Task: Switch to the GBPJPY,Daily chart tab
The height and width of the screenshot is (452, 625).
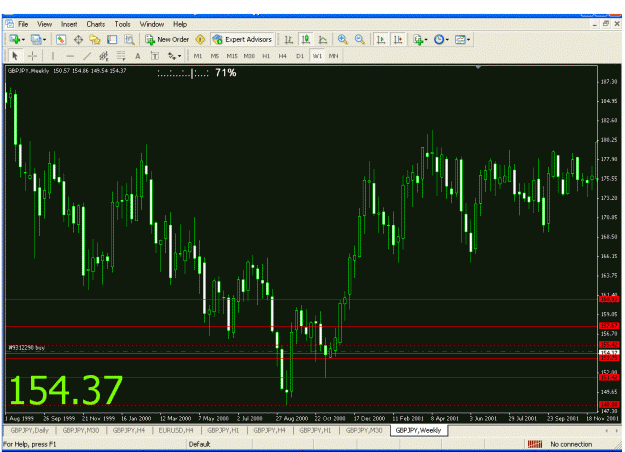Action: click(x=30, y=430)
